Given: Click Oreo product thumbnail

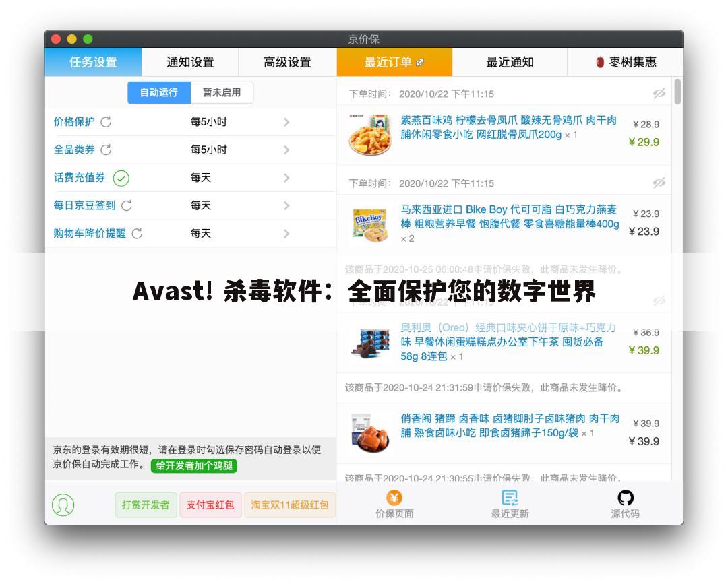Looking at the screenshot, I should (370, 343).
